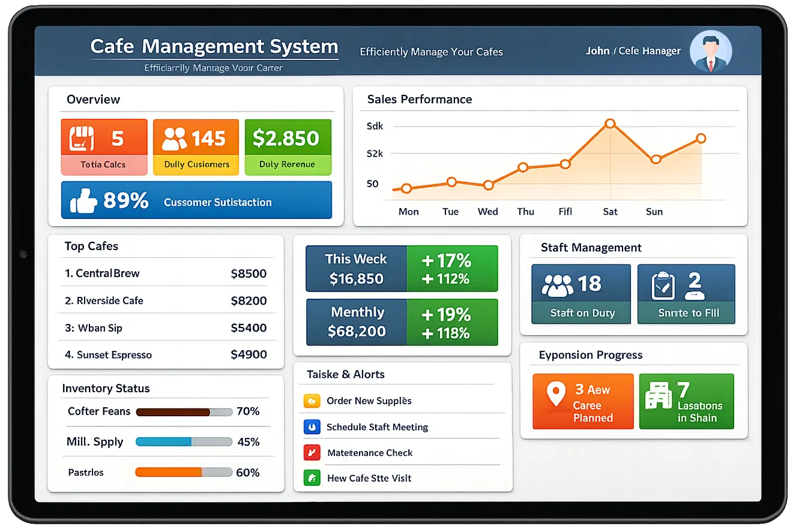The width and height of the screenshot is (793, 532).
Task: Click the staff group icon beside 18
Action: 556,285
